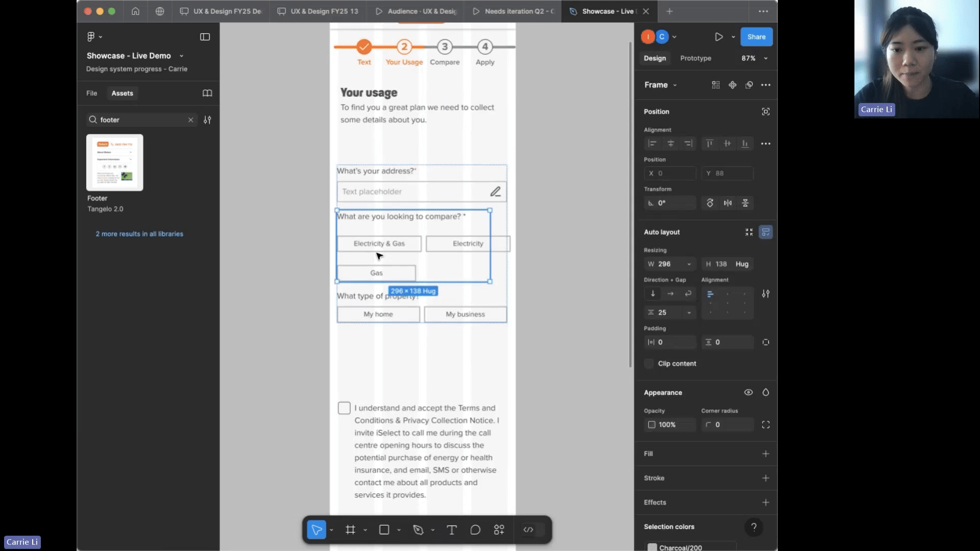Screen dimensions: 980x551
Task: Click the Present play icon
Action: 719,37
